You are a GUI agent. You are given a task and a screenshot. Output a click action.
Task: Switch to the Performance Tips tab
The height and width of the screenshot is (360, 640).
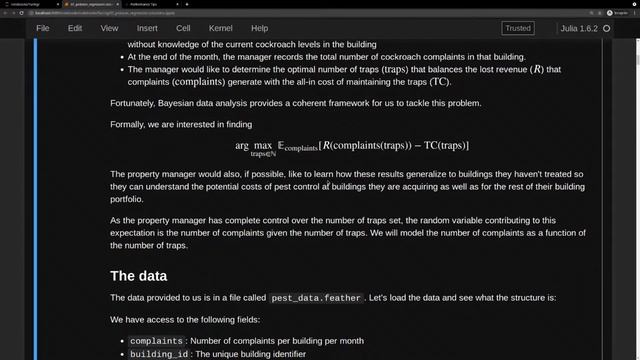pyautogui.click(x=149, y=4)
